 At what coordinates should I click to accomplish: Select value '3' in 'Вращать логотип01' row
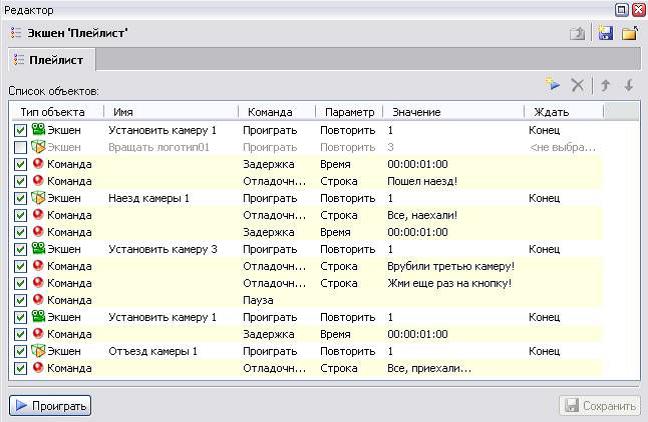tap(391, 147)
